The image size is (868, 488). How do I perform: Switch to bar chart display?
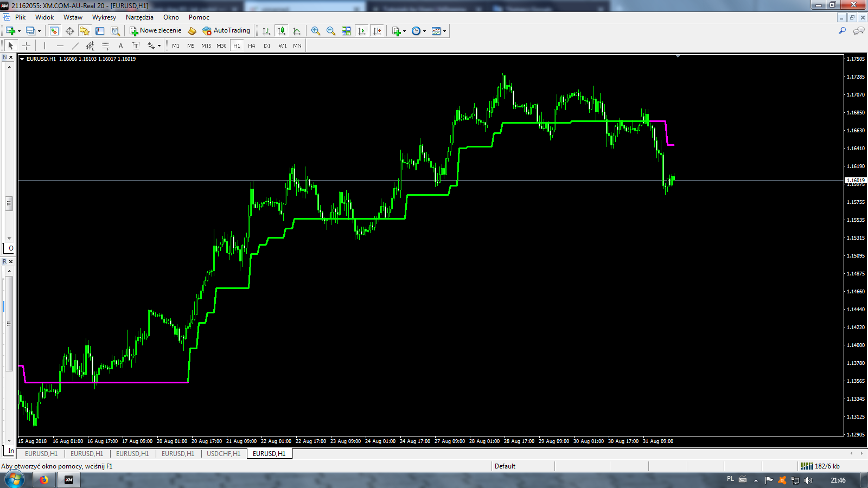(x=266, y=31)
